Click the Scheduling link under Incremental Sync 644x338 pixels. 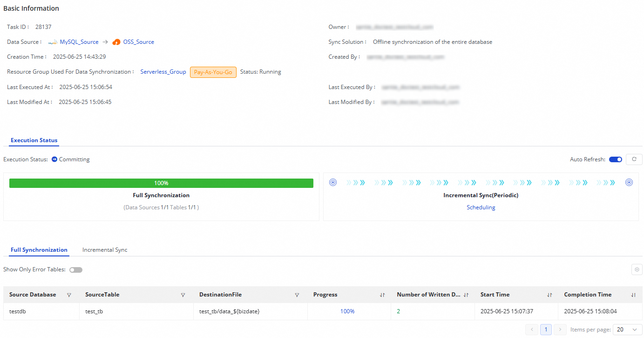pos(481,207)
